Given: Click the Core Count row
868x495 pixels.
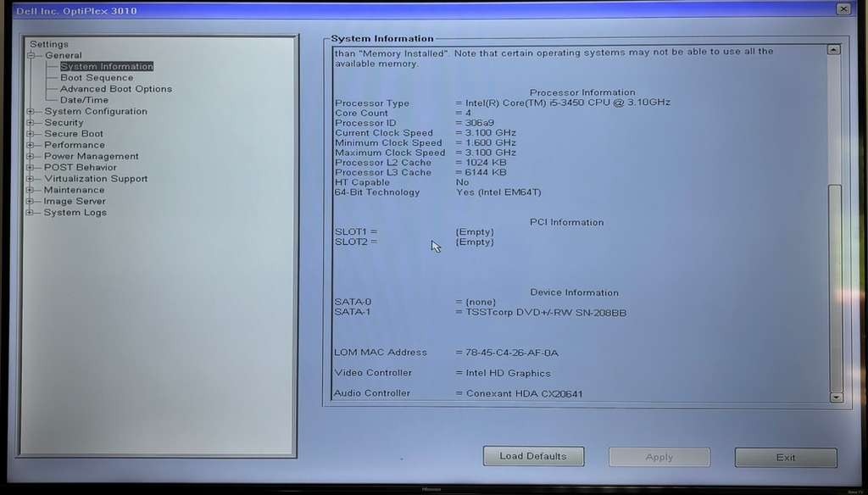Looking at the screenshot, I should point(403,113).
